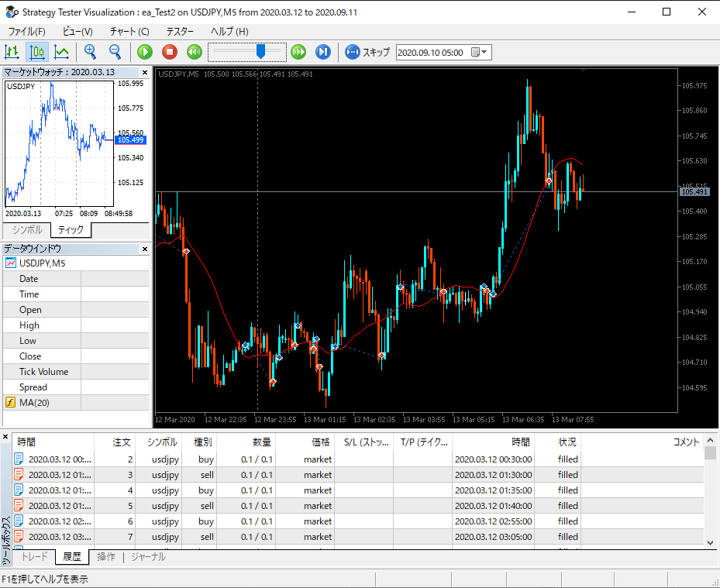The height and width of the screenshot is (588, 720).
Task: Open the ジャーナル tab
Action: (x=148, y=556)
